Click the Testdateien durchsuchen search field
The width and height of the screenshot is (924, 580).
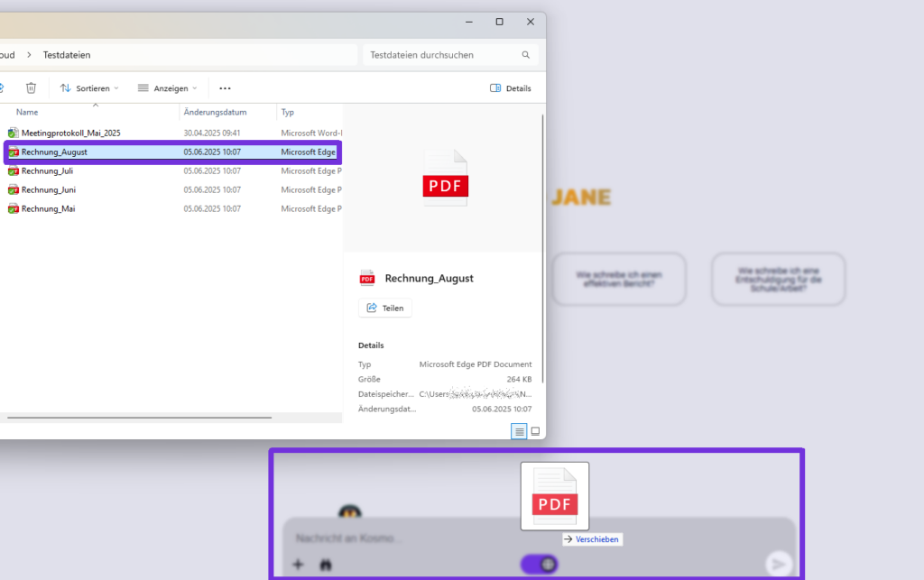(x=440, y=55)
